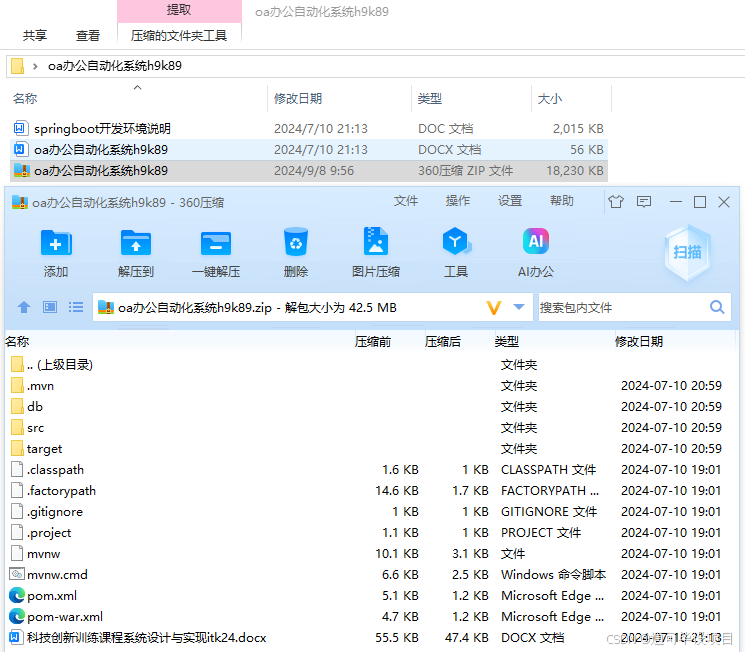Screen dimensions: 745x652
Task: Go up one level with up arrow icon
Action: [24, 307]
